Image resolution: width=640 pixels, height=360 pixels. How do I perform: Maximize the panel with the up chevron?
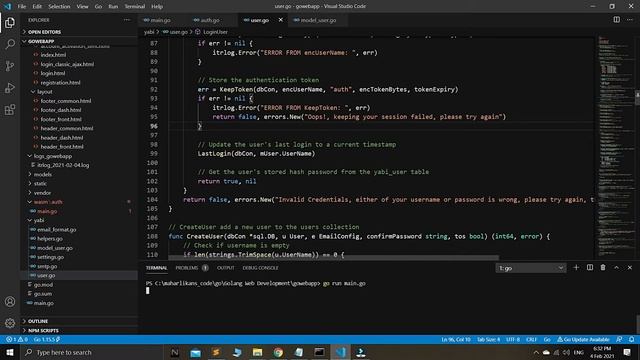point(616,267)
